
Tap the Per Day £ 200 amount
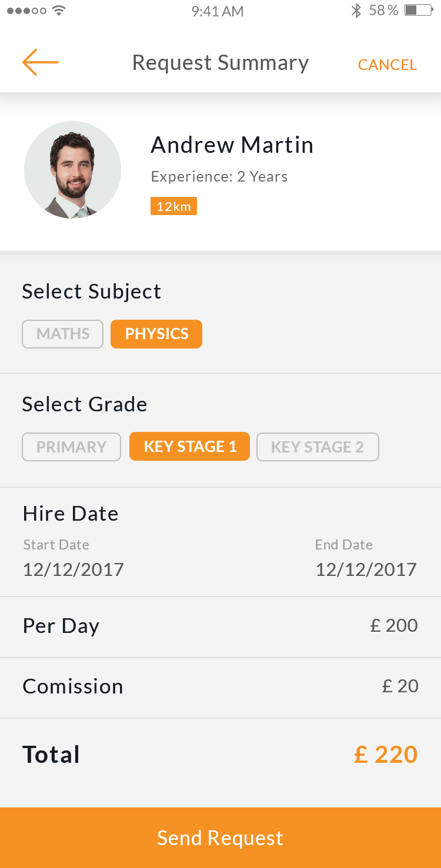point(394,625)
